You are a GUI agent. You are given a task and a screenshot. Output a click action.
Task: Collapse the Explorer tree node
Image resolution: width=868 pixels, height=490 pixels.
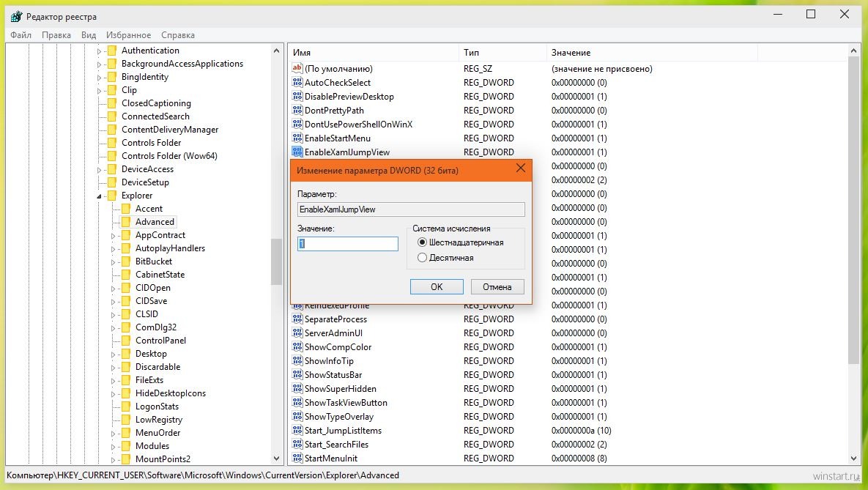(x=99, y=196)
